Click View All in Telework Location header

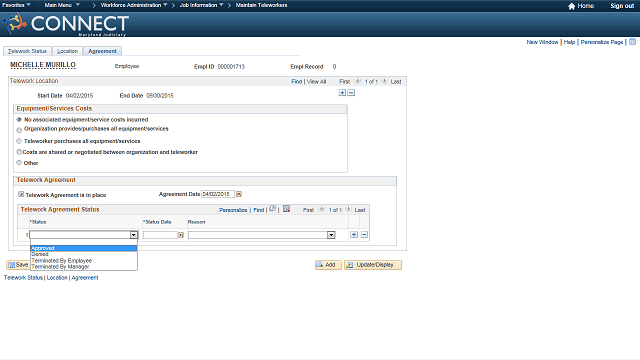coord(316,82)
